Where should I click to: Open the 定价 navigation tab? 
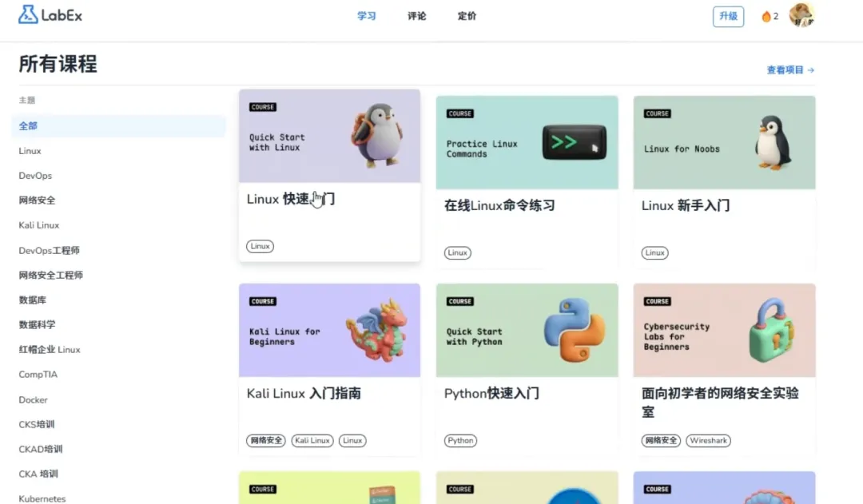[467, 16]
